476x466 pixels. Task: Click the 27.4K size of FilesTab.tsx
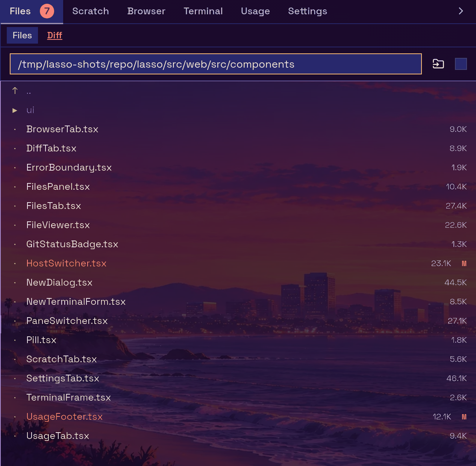[x=456, y=206]
